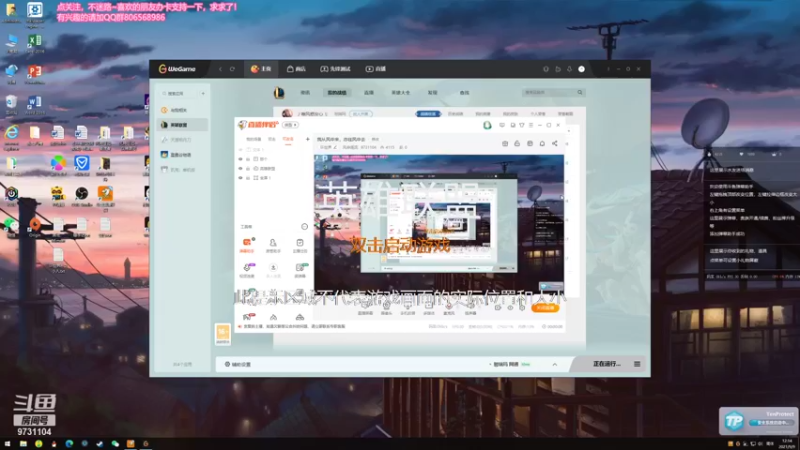
Task: Open the room assistant tool icon
Action: pos(273,245)
